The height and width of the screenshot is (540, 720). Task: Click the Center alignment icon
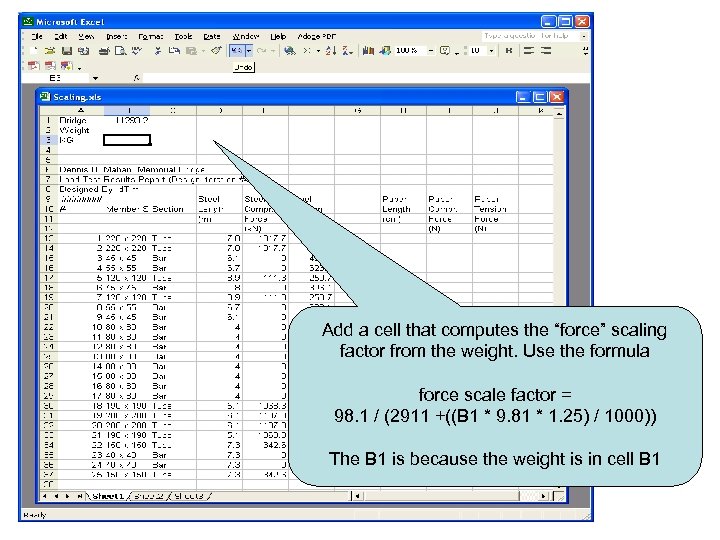point(546,51)
